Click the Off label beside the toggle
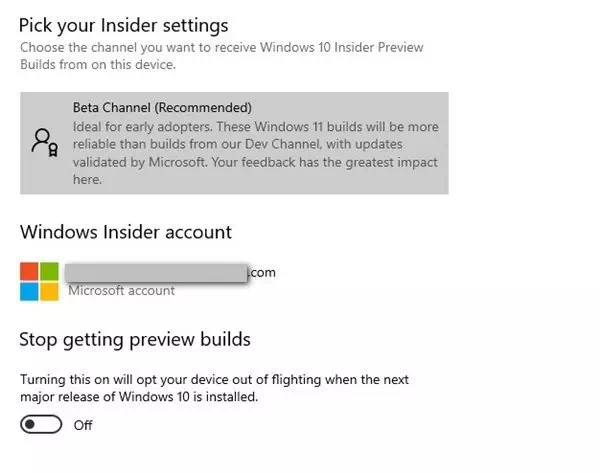The image size is (600, 473). coord(83,425)
